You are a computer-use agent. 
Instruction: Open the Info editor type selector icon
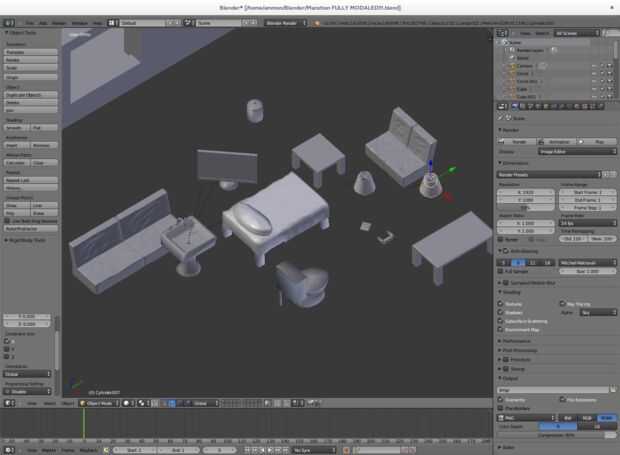[x=9, y=23]
